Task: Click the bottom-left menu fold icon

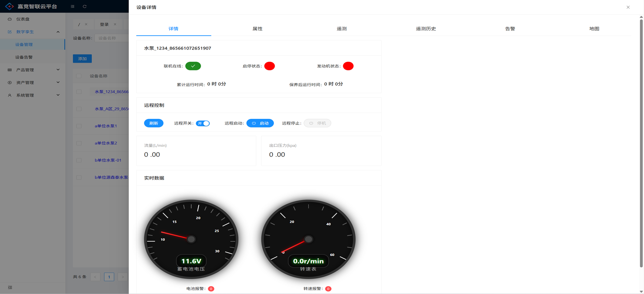Action: pyautogui.click(x=10, y=287)
